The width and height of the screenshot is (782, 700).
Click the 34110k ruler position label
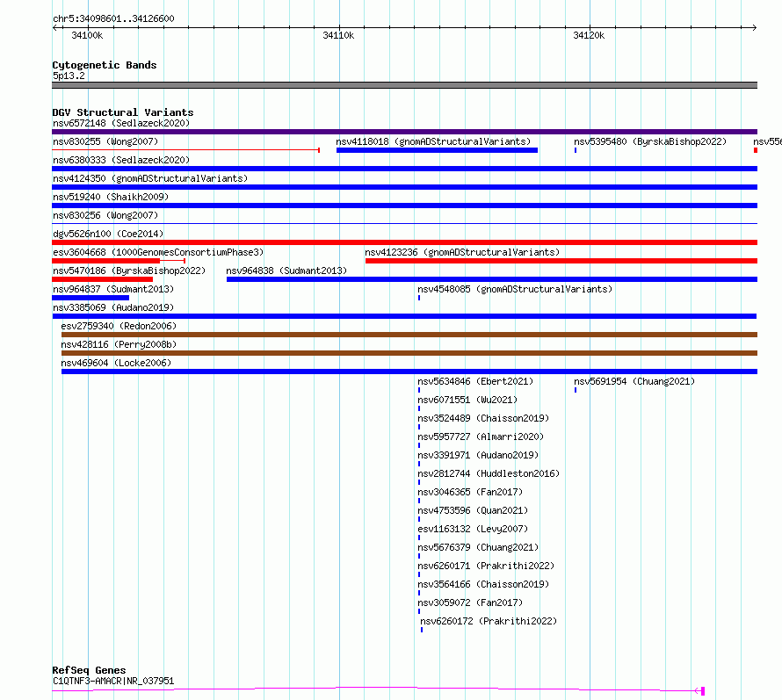[x=338, y=35]
